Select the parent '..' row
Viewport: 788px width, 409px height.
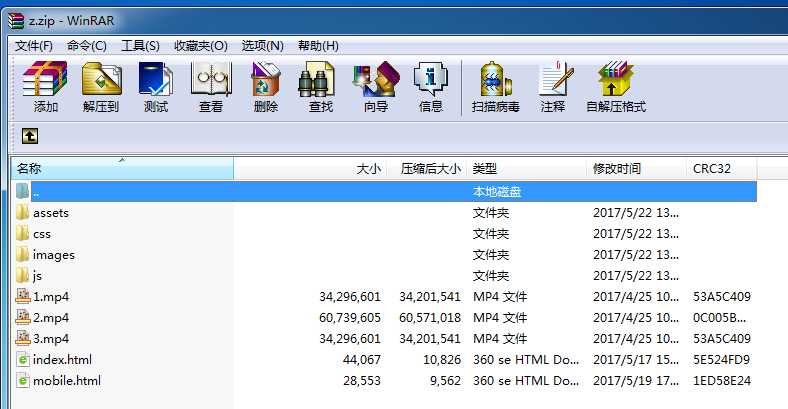click(394, 191)
